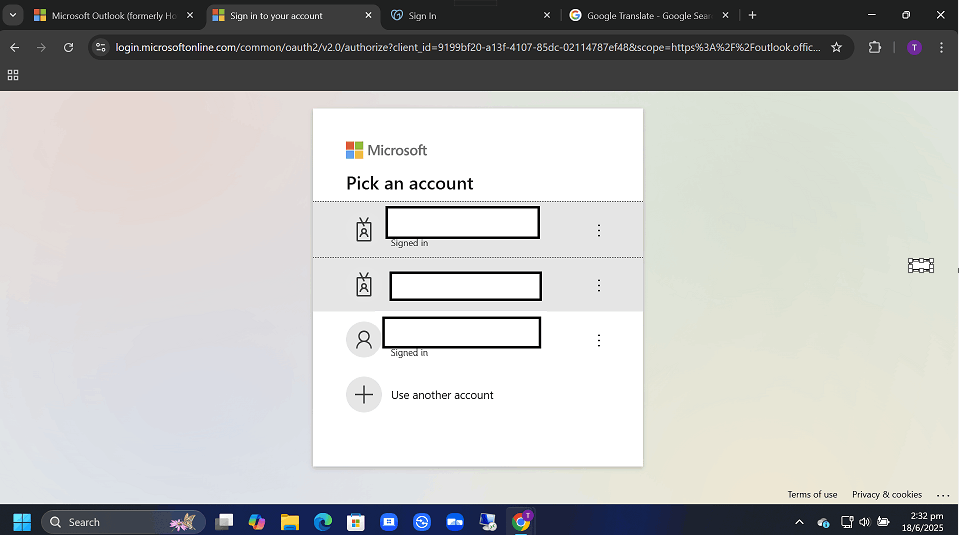
Task: Open Task View from the taskbar
Action: [224, 522]
